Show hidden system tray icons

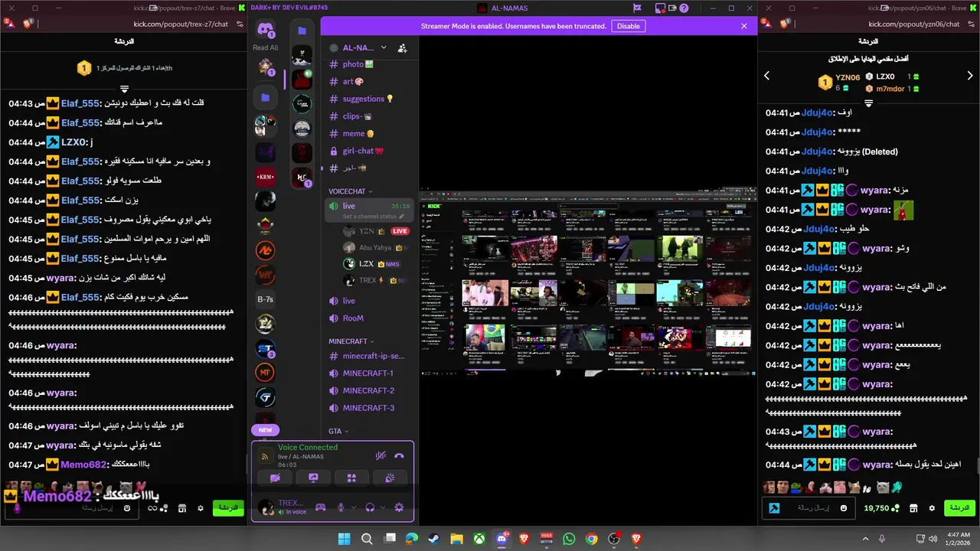(x=866, y=539)
